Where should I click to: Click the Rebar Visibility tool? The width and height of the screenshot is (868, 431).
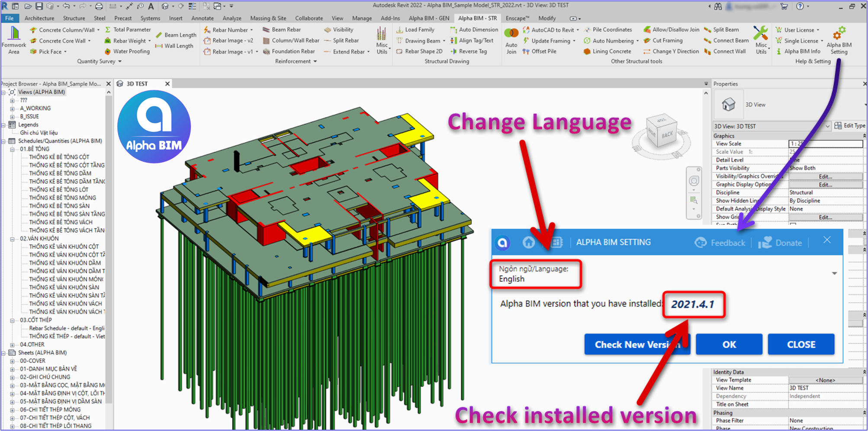pyautogui.click(x=339, y=30)
